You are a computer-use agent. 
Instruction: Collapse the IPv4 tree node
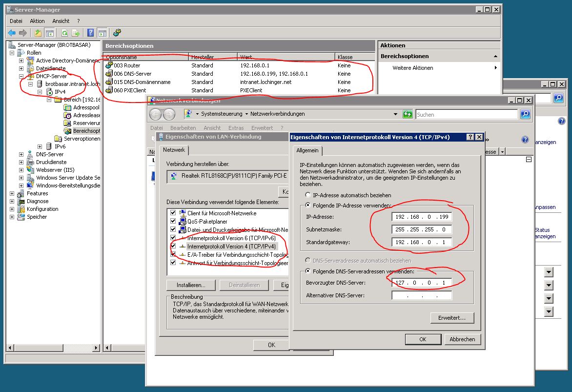tap(40, 92)
